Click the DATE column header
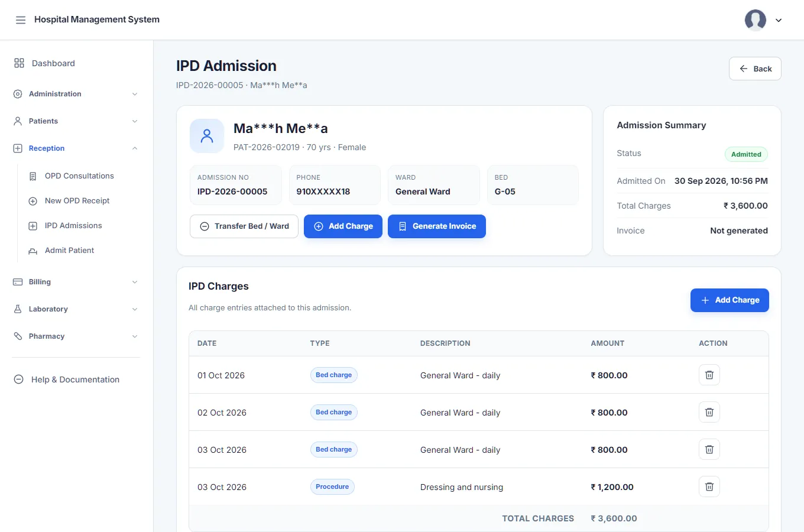 [x=207, y=343]
